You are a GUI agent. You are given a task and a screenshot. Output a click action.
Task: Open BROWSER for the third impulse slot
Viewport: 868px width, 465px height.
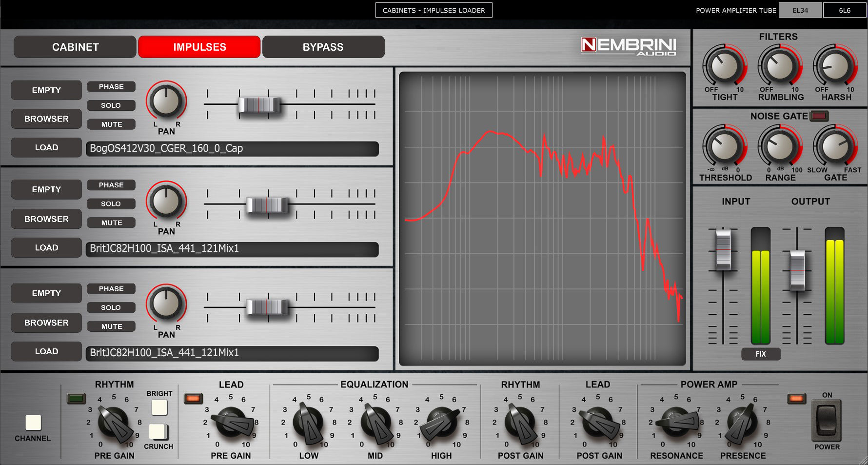pos(46,323)
